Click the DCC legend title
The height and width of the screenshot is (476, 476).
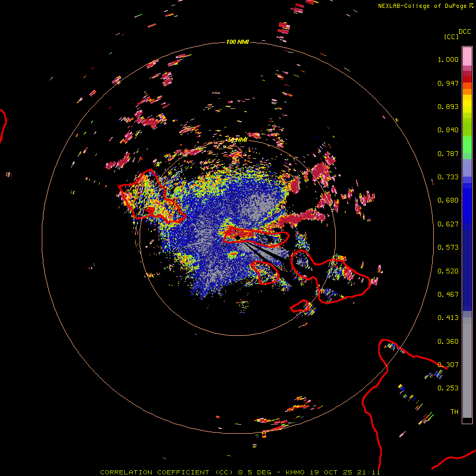click(465, 32)
